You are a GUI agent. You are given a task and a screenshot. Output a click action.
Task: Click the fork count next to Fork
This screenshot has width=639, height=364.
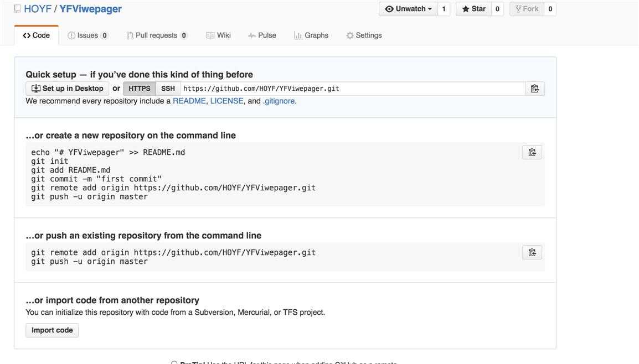coord(550,9)
